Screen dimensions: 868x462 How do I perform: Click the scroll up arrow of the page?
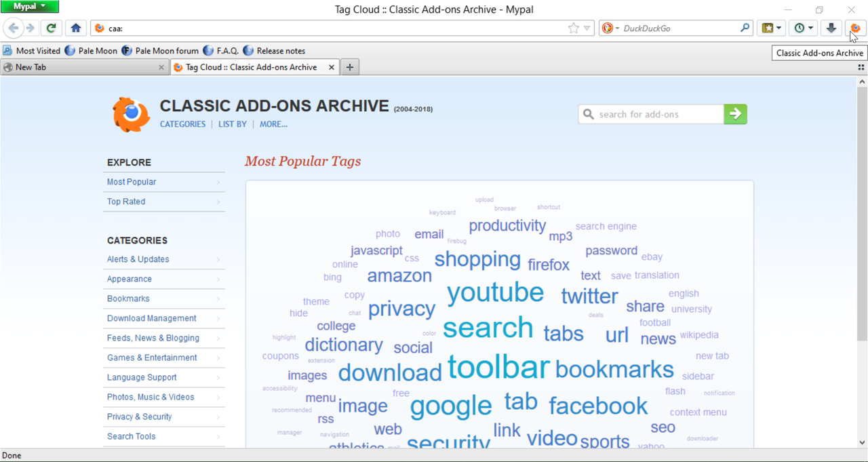862,81
